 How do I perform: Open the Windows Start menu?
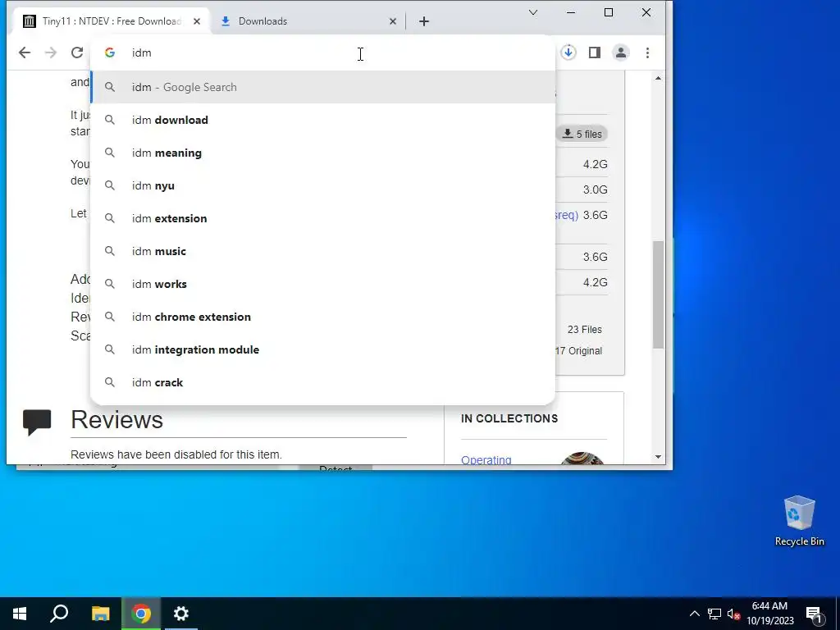(20, 614)
